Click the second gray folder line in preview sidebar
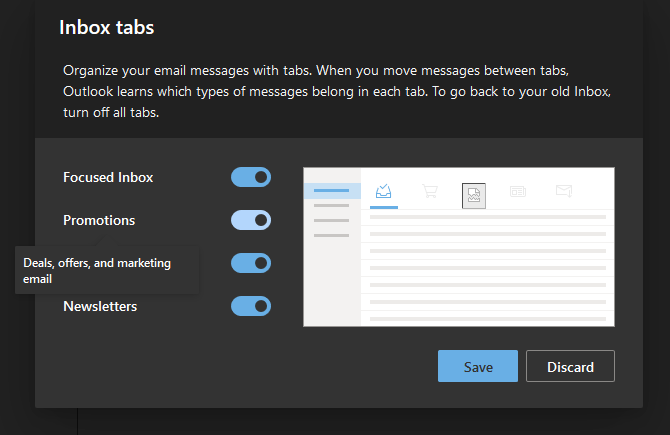The width and height of the screenshot is (670, 435). pyautogui.click(x=331, y=220)
